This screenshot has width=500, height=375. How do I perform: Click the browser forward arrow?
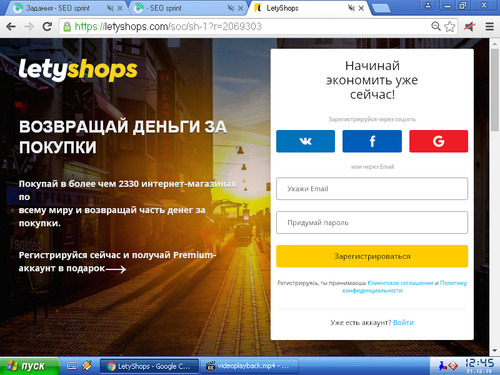[29, 27]
